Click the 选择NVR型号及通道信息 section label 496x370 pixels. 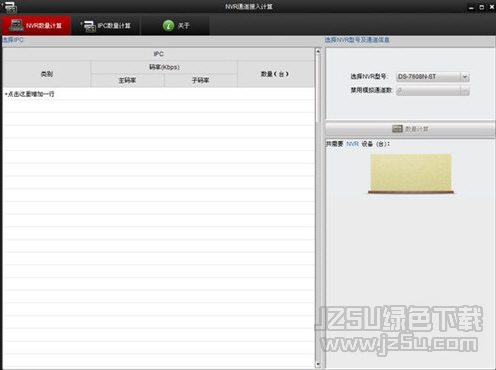[x=357, y=40]
